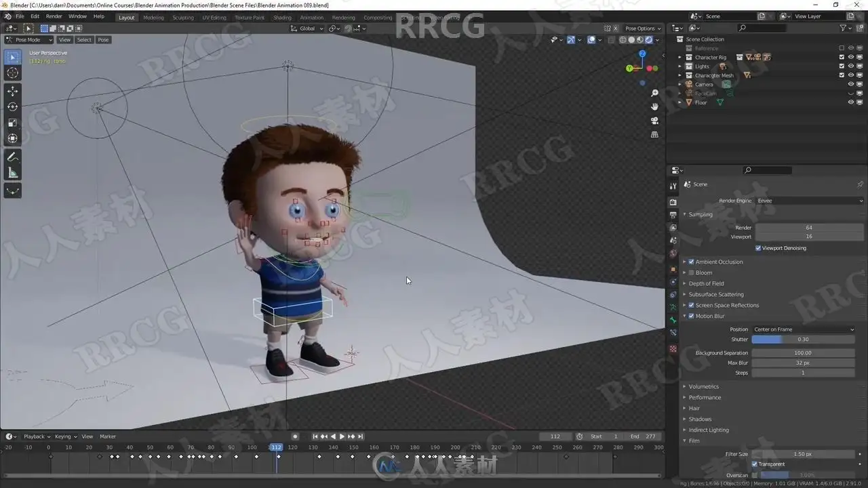This screenshot has width=868, height=488.
Task: Open the Pose Mode dropdown
Action: 28,39
